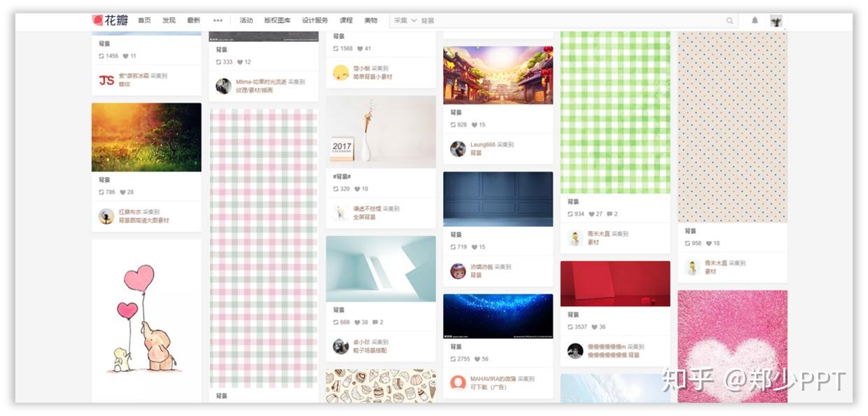Screen dimensions: 868x416
Task: Expand the 采集 search type dropdown
Action: [x=405, y=21]
